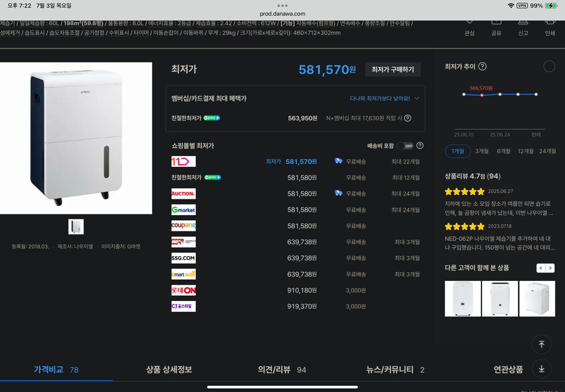Select the 12개월 price trend period

point(525,151)
